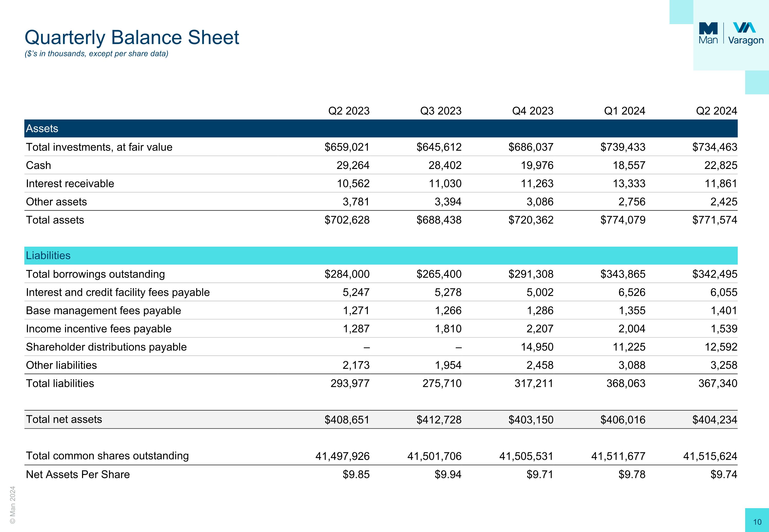Click the $734,463 investments value
Viewport: 769px width, 532px height.
point(715,147)
